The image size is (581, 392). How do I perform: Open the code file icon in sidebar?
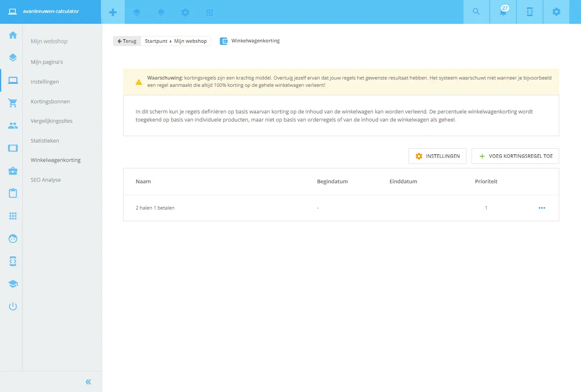(x=13, y=261)
